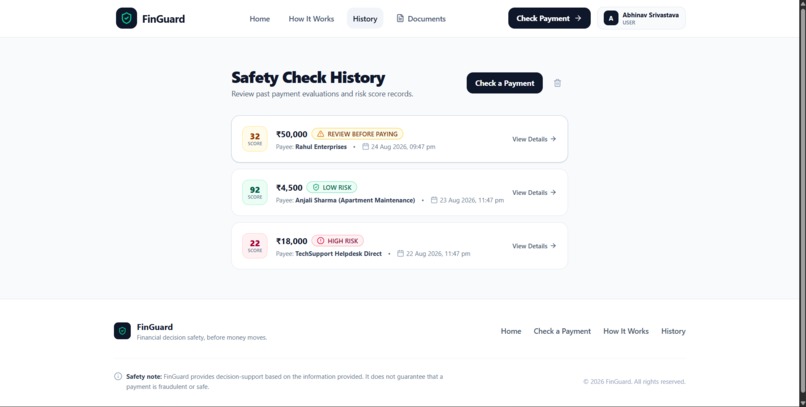Image resolution: width=806 pixels, height=407 pixels.
Task: View Details for Rahul Enterprises
Action: (x=534, y=139)
